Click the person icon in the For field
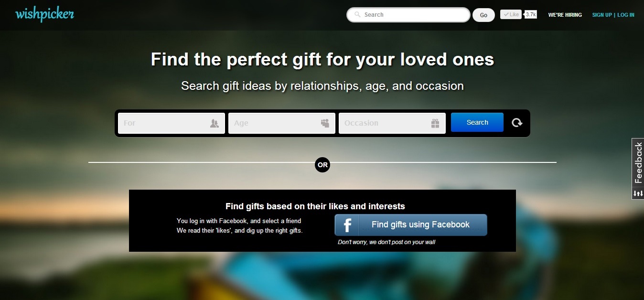This screenshot has width=644, height=300. coord(215,123)
